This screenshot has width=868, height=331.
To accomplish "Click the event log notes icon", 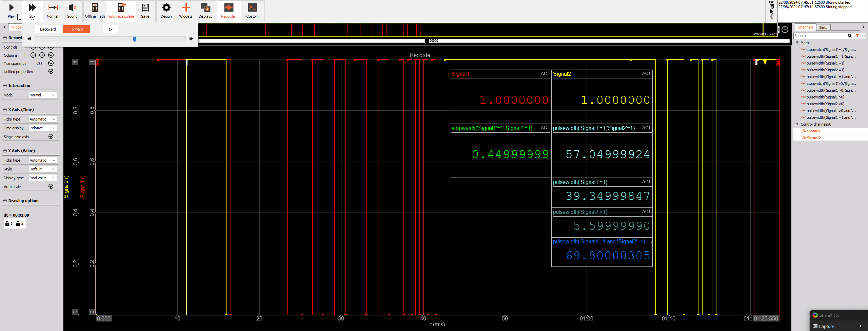I will tap(772, 7).
